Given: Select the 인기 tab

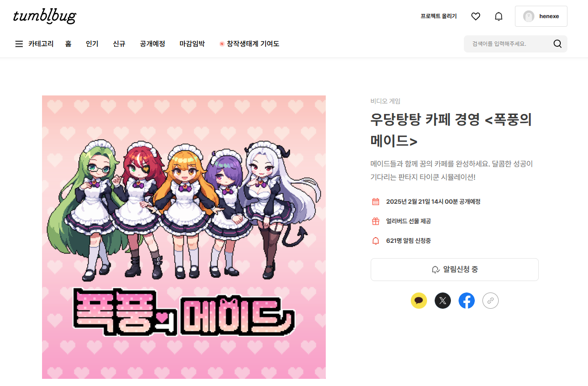Looking at the screenshot, I should [x=92, y=44].
